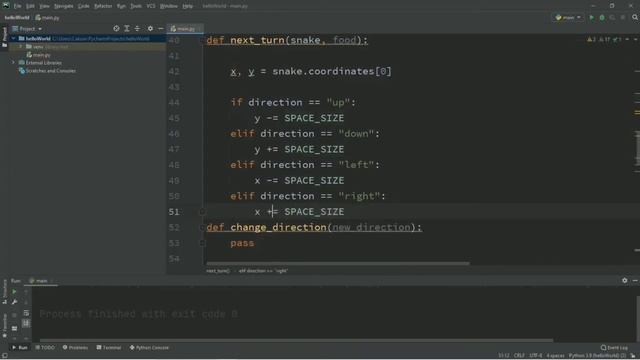This screenshot has width=640, height=360.
Task: Fold change_direction function at line 52
Action: point(202,227)
